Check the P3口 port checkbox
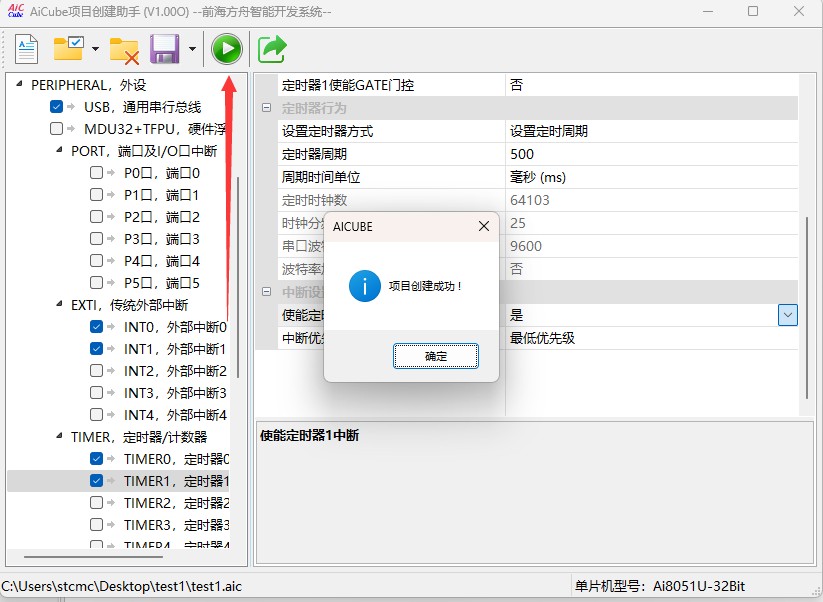This screenshot has height=602, width=823. [96, 239]
